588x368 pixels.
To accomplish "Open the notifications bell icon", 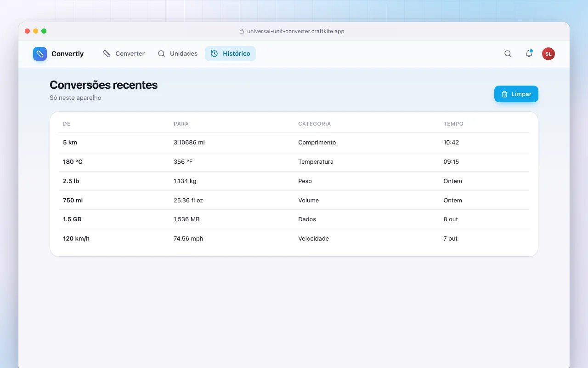I will point(529,54).
